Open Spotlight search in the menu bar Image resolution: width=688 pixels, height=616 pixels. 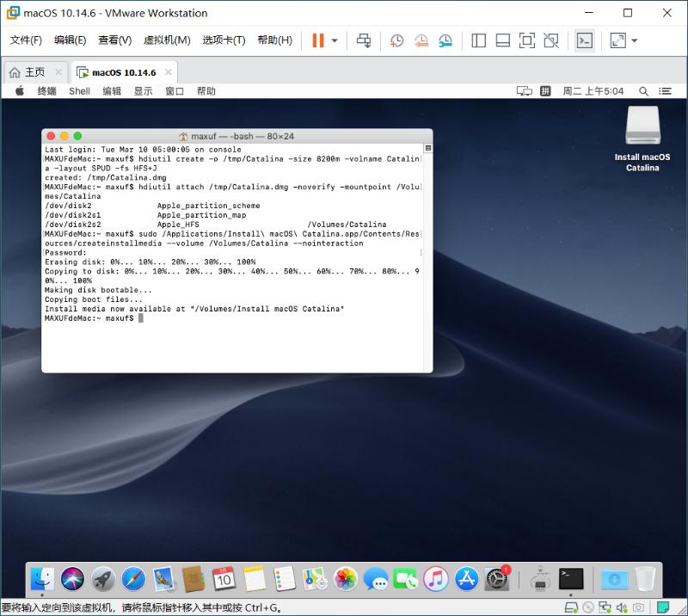pyautogui.click(x=643, y=90)
